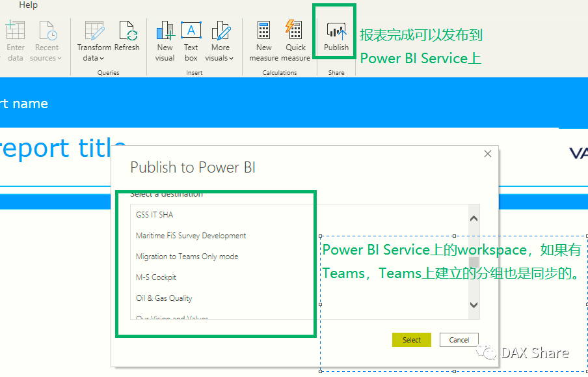This screenshot has width=588, height=377.
Task: Insert a New visual
Action: (165, 41)
